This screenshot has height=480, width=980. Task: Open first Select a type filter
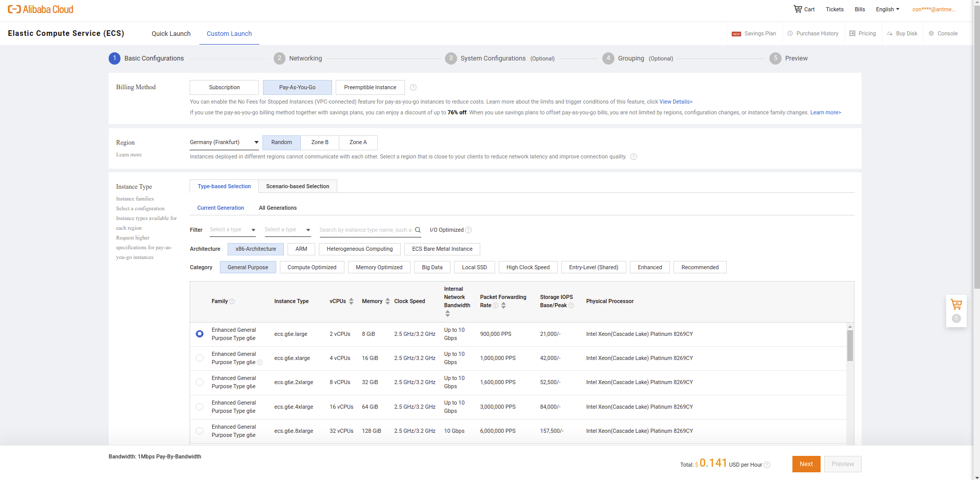tap(233, 230)
